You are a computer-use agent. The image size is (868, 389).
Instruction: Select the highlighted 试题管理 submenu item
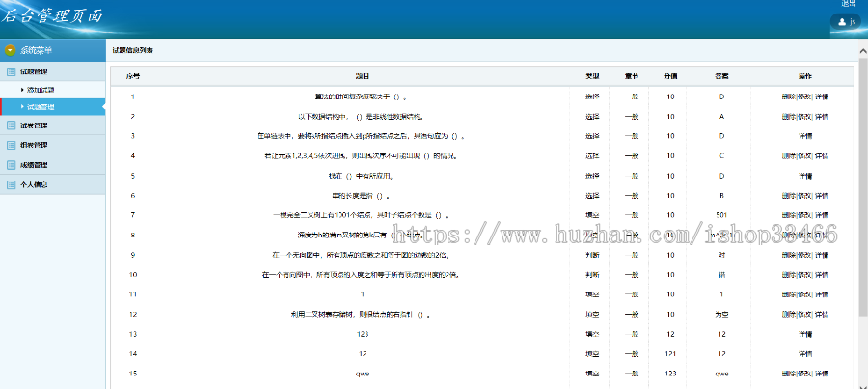point(53,107)
